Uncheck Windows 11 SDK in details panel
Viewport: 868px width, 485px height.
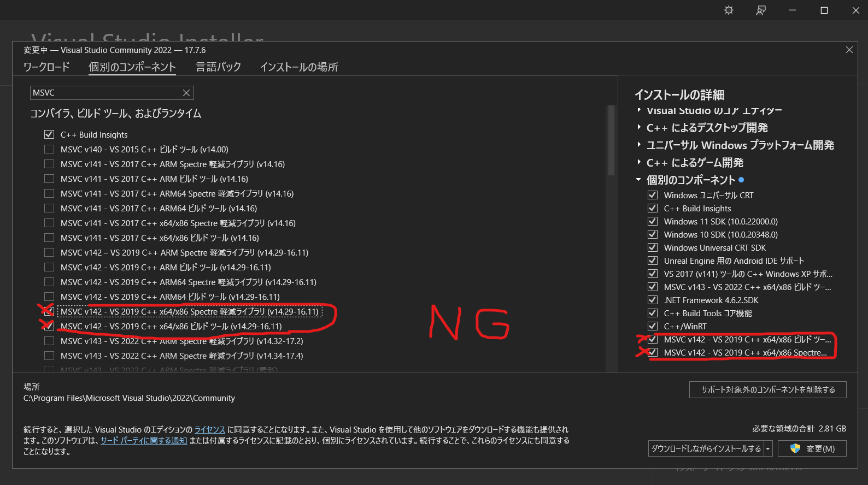pyautogui.click(x=652, y=221)
